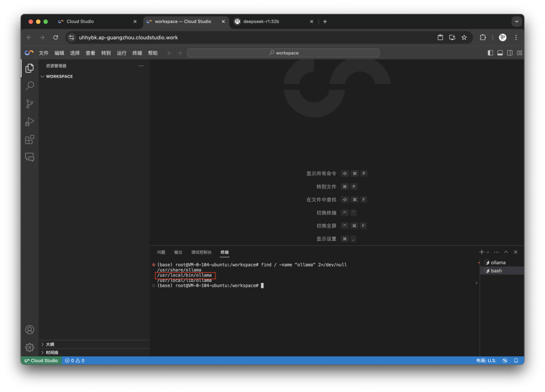Open the AI chat assistant view
Viewport: 545px width, 392px height.
(x=30, y=157)
